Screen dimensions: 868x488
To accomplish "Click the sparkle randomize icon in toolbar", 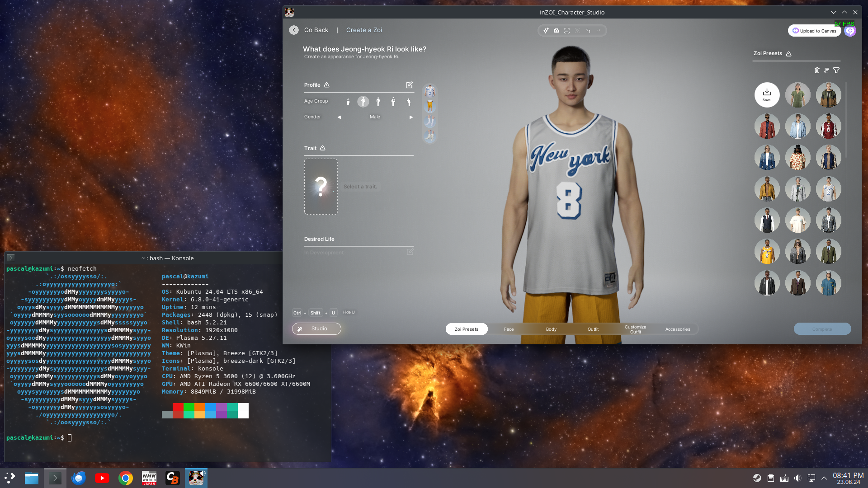I will (x=546, y=31).
